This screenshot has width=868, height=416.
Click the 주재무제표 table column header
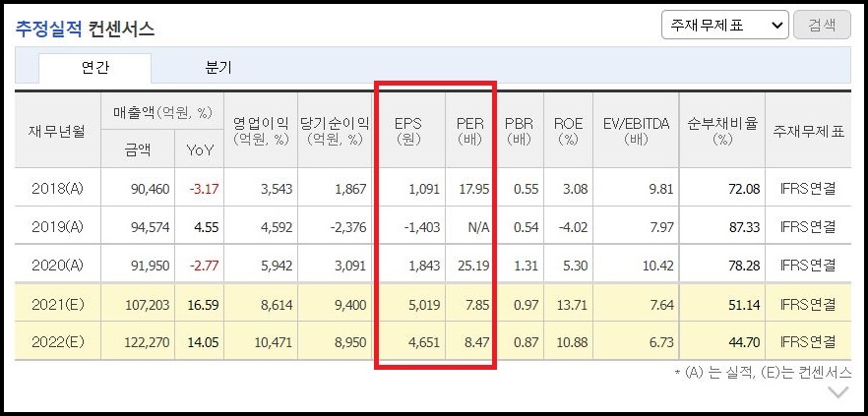[x=808, y=131]
